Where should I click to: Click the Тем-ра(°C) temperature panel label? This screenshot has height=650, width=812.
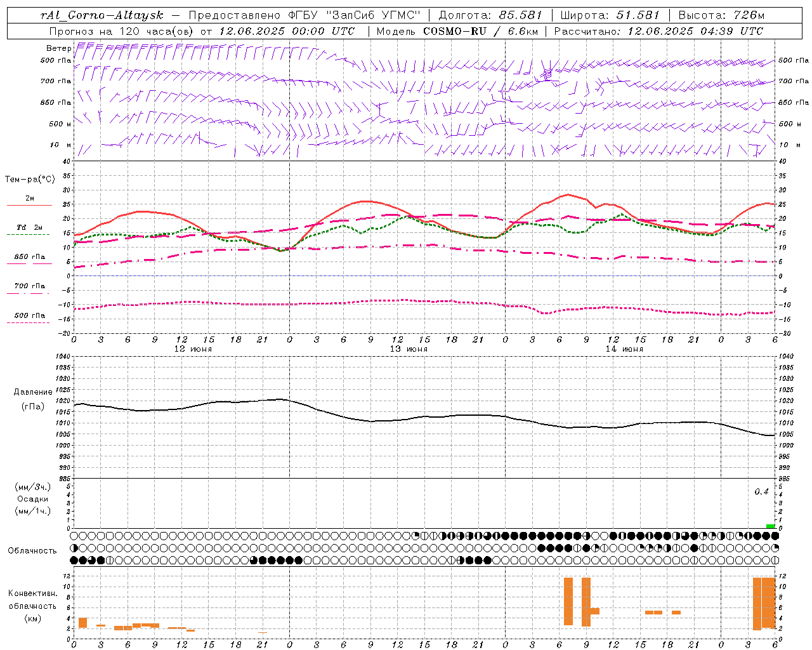click(x=30, y=180)
